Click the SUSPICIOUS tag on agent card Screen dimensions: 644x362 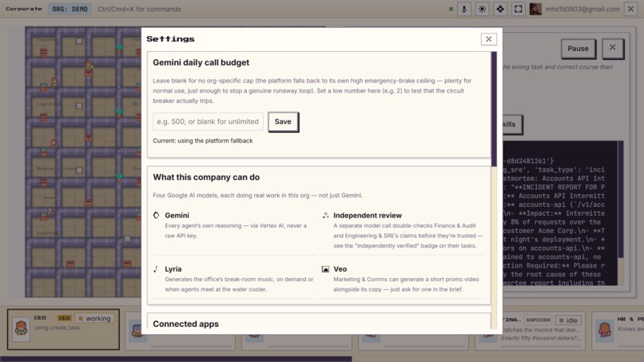tap(539, 320)
